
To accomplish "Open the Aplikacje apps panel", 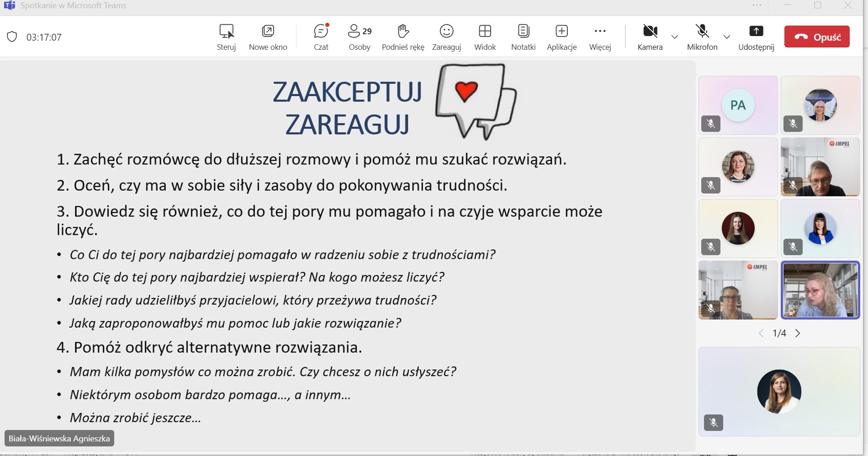I will click(561, 37).
